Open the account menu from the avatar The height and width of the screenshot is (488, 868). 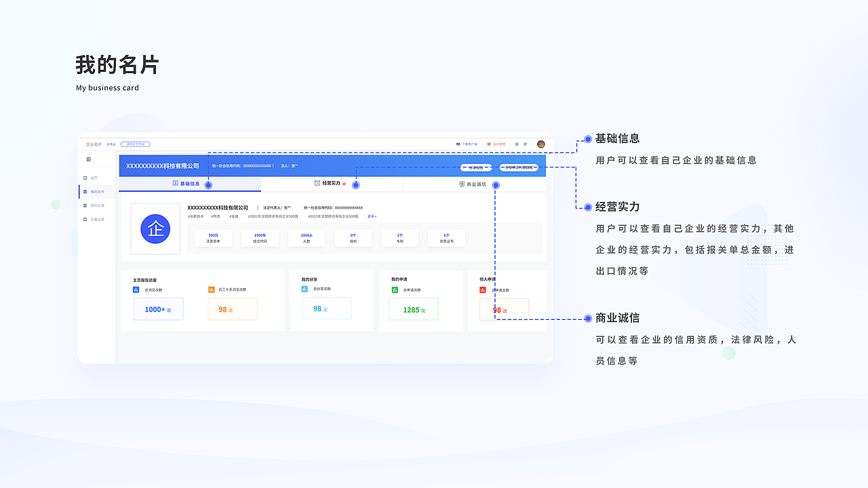click(540, 144)
